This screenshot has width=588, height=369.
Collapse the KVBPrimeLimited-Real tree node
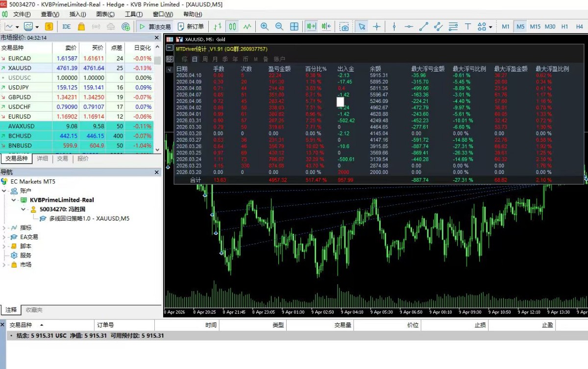point(14,200)
